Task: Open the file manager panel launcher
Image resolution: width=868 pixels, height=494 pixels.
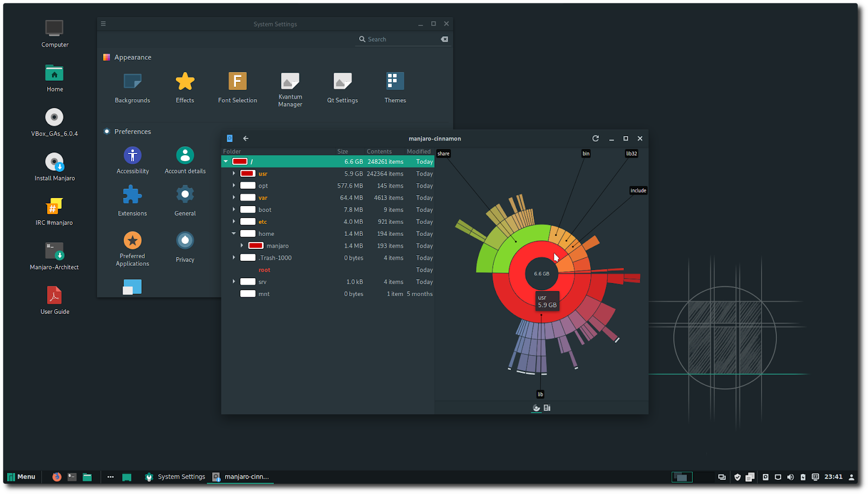Action: click(87, 477)
